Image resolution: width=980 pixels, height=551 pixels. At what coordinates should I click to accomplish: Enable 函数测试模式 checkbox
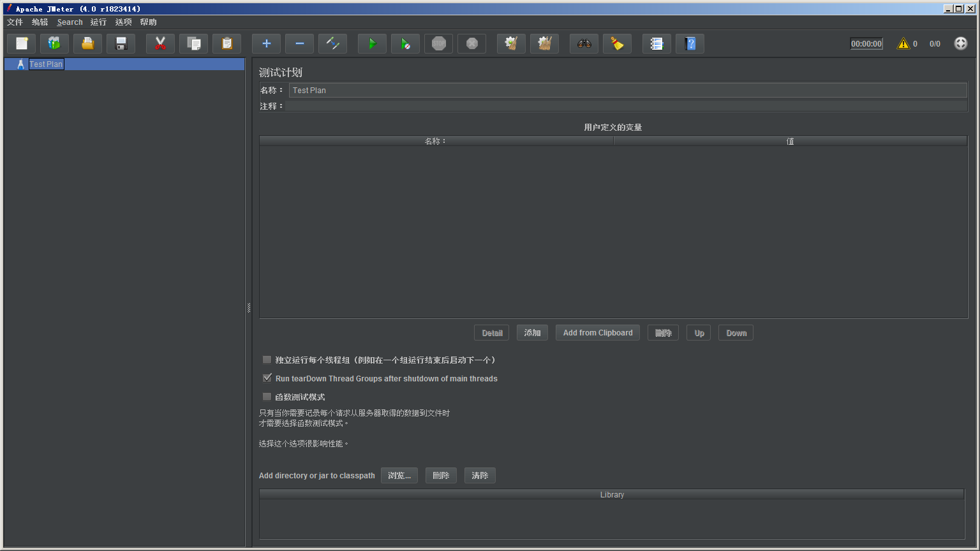(x=267, y=396)
